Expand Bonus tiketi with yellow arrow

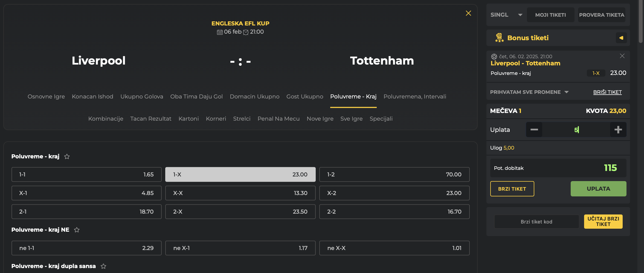tap(621, 38)
